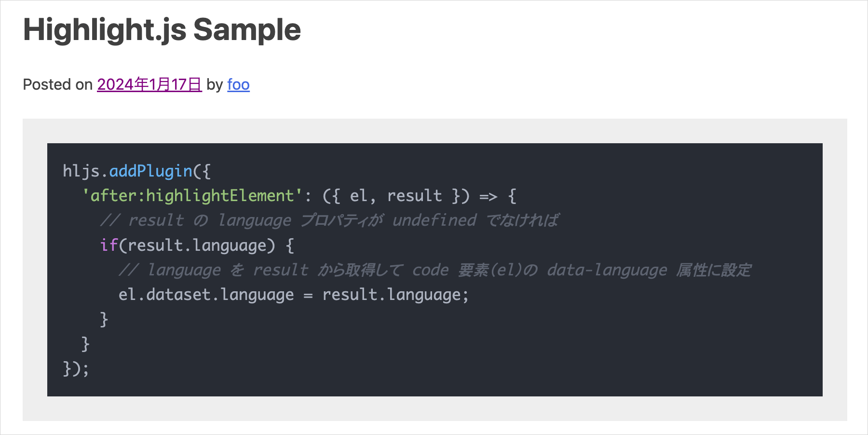This screenshot has width=868, height=435.
Task: Click result.language inside the if condition
Action: click(x=197, y=245)
